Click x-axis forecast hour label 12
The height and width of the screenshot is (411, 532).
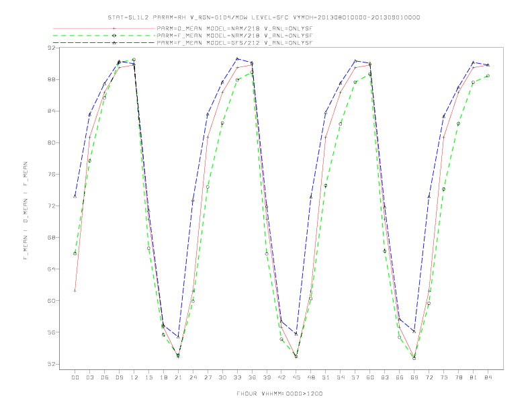tap(134, 377)
